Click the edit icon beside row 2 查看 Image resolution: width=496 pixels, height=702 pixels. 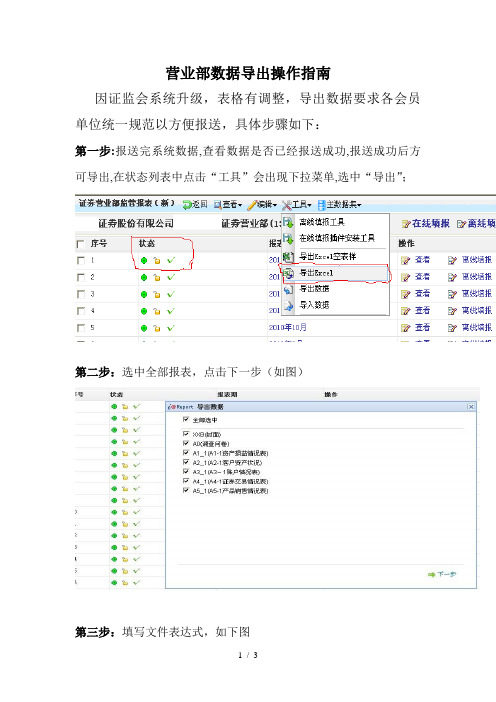tap(406, 278)
